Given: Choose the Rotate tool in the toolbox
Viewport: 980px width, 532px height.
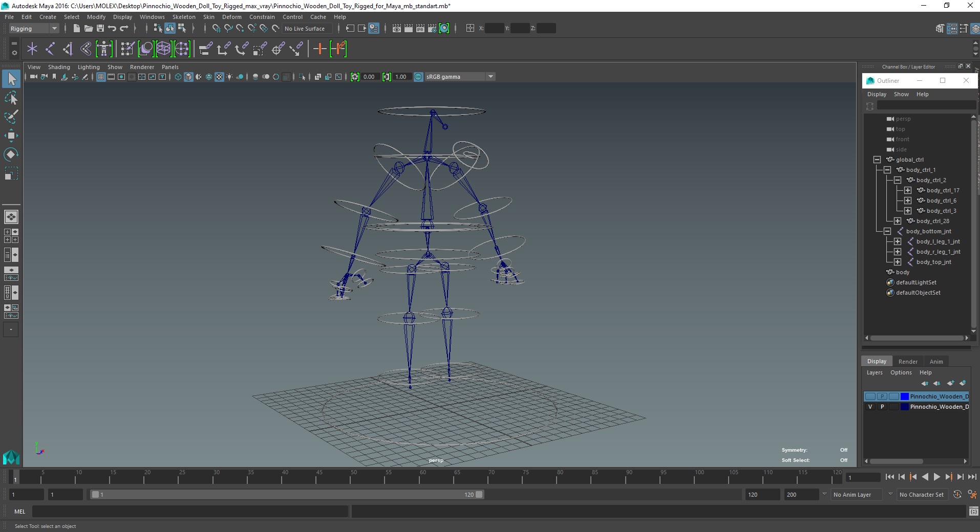Looking at the screenshot, I should coord(11,154).
